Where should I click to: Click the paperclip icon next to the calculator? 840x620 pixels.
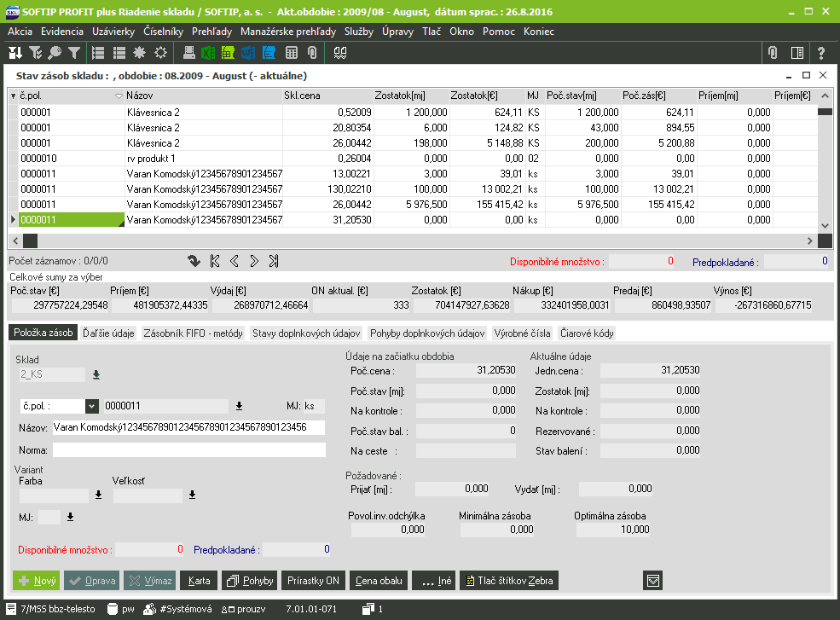click(x=312, y=53)
